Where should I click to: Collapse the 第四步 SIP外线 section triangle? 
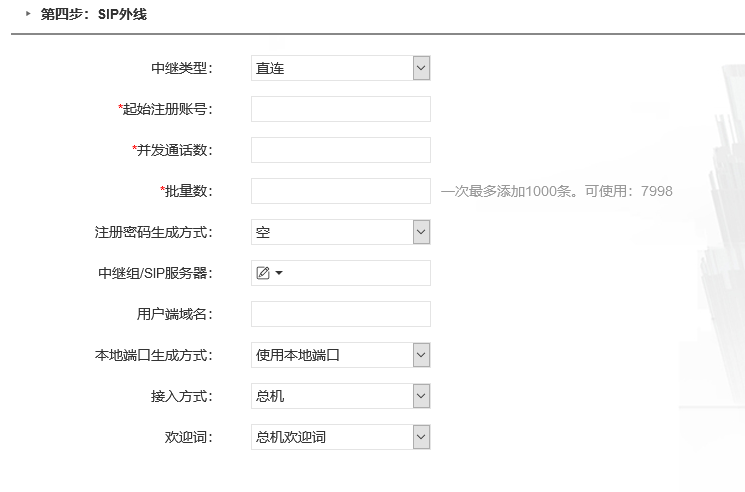click(x=28, y=14)
